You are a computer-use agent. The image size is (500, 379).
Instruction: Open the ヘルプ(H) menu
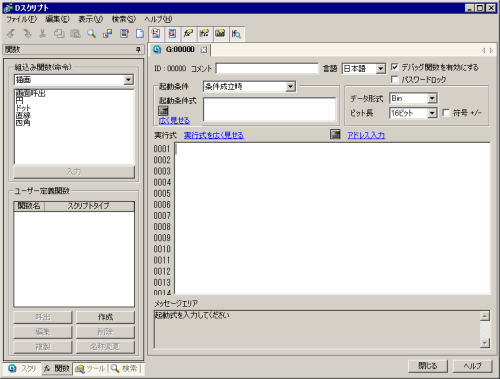(158, 19)
